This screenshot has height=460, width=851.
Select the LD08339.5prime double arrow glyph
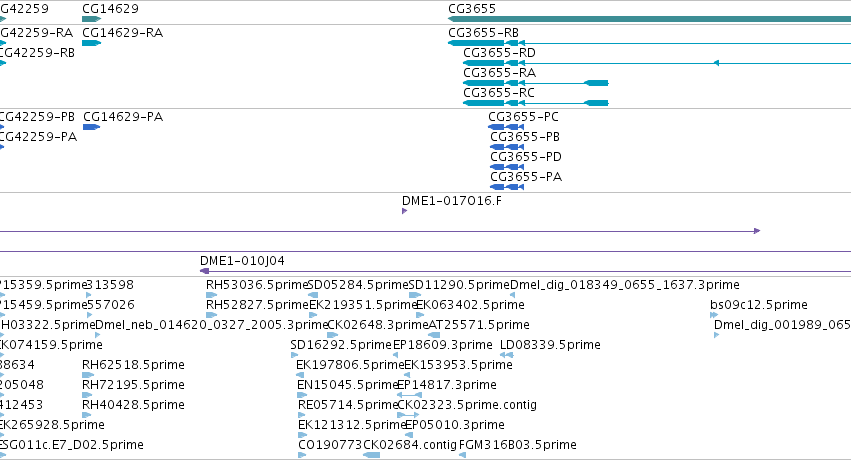click(506, 355)
